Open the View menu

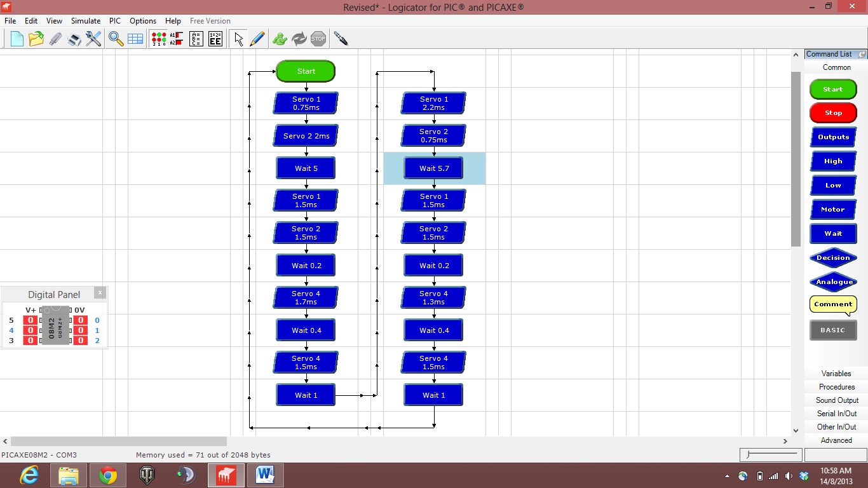pos(54,21)
